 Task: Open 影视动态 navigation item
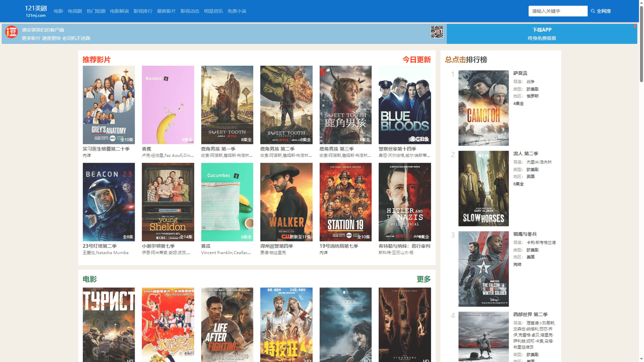pyautogui.click(x=190, y=11)
